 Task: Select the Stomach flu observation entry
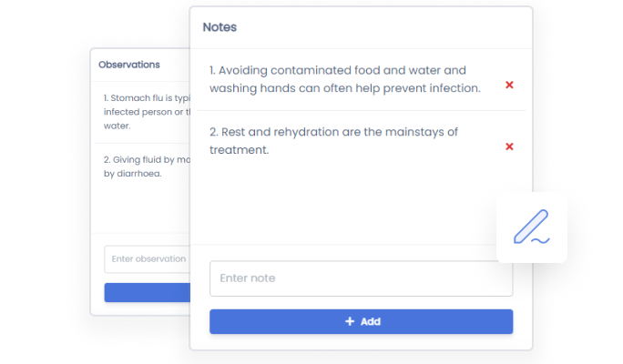(146, 112)
